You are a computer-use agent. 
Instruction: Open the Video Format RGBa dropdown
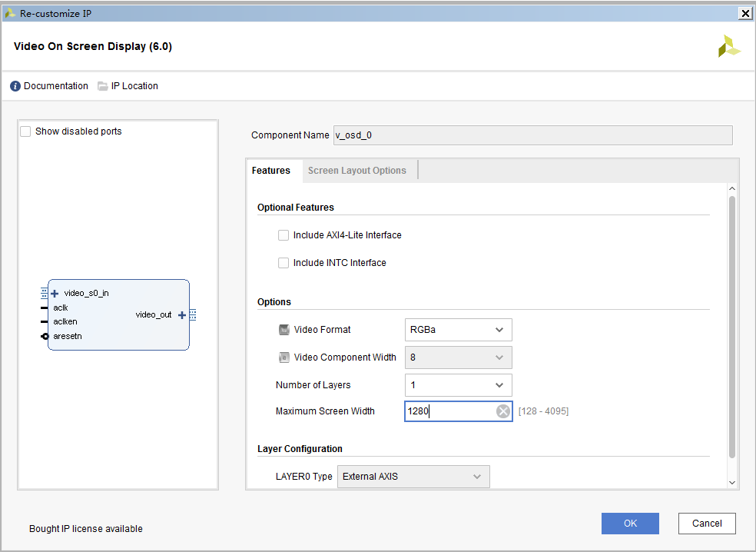pyautogui.click(x=458, y=330)
